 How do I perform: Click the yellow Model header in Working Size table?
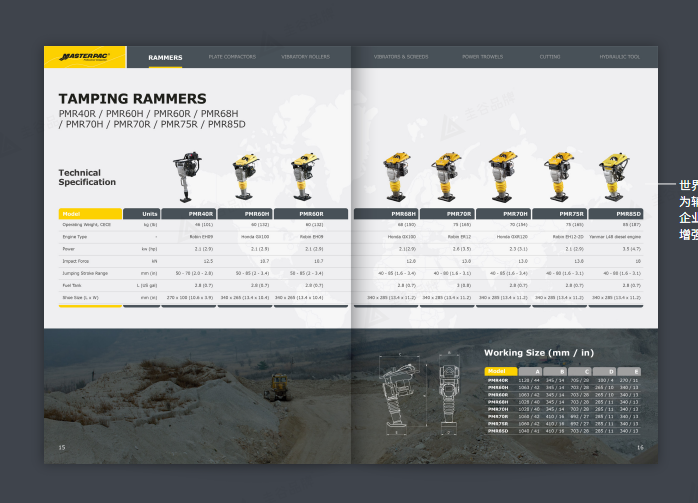(x=499, y=371)
